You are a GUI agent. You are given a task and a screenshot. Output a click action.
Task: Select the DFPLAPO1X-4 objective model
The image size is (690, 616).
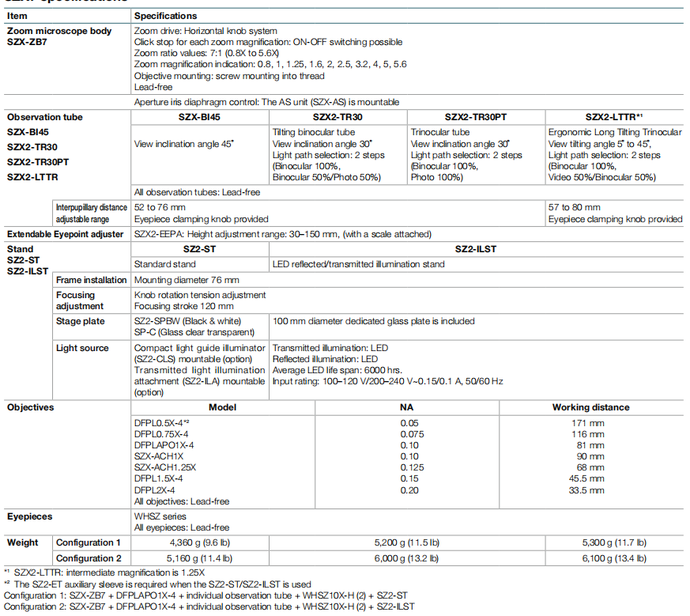tap(164, 446)
